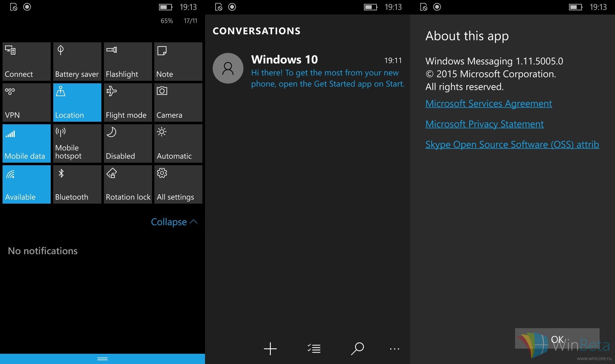This screenshot has width=615, height=364.
Task: Open the Note quick action
Action: click(x=178, y=62)
